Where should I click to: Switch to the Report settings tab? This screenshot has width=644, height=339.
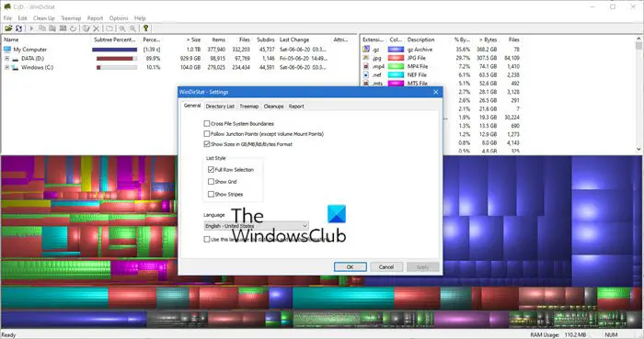click(296, 107)
